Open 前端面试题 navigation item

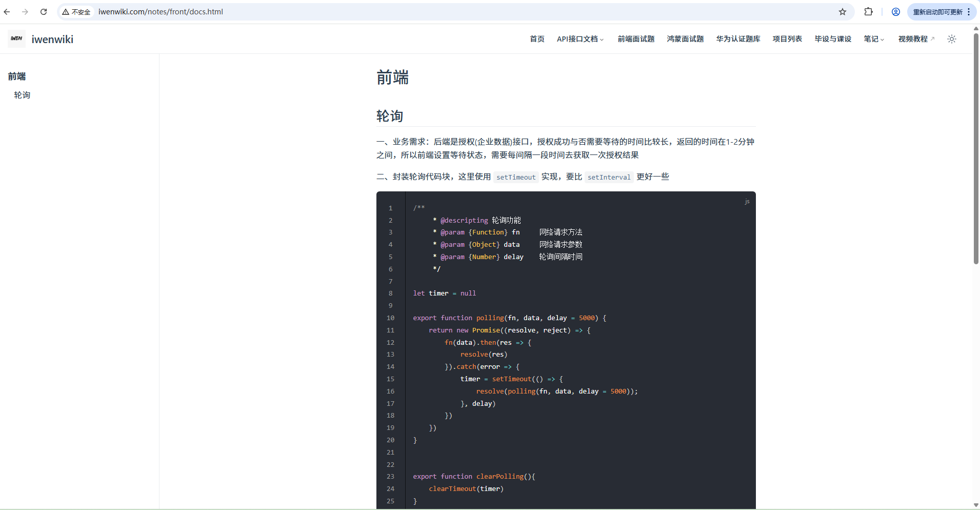(x=636, y=39)
